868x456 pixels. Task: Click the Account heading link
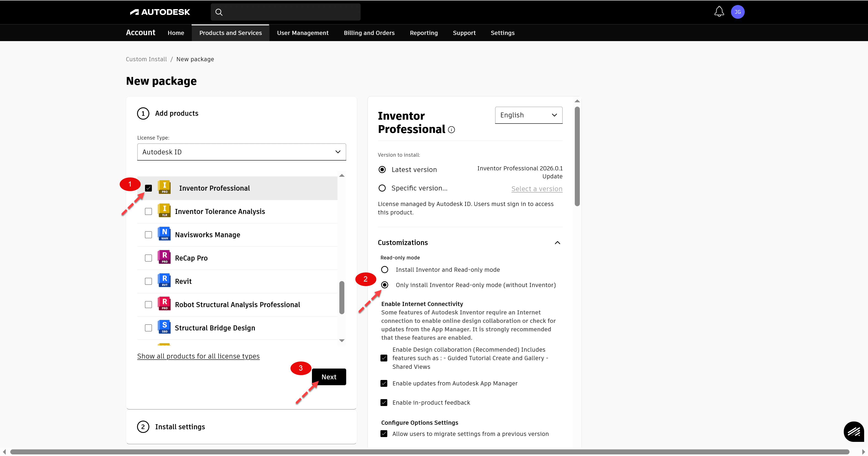coord(140,32)
